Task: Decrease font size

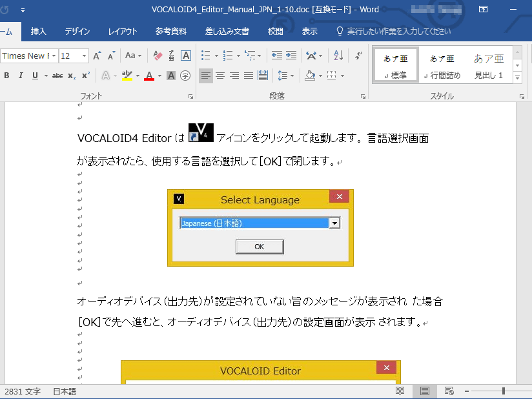Action: pos(111,56)
